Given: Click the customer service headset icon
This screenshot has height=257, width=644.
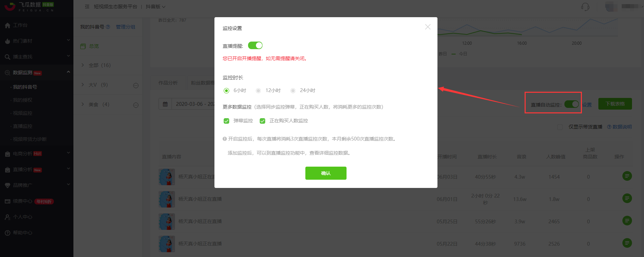Looking at the screenshot, I should click(585, 7).
